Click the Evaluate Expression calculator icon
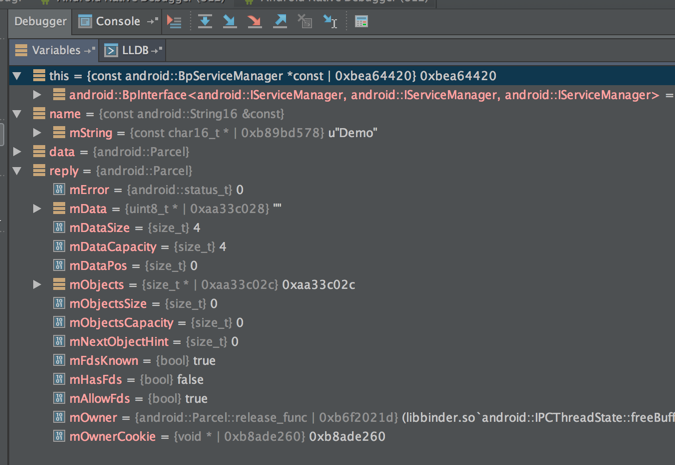The height and width of the screenshot is (465, 675). point(361,21)
